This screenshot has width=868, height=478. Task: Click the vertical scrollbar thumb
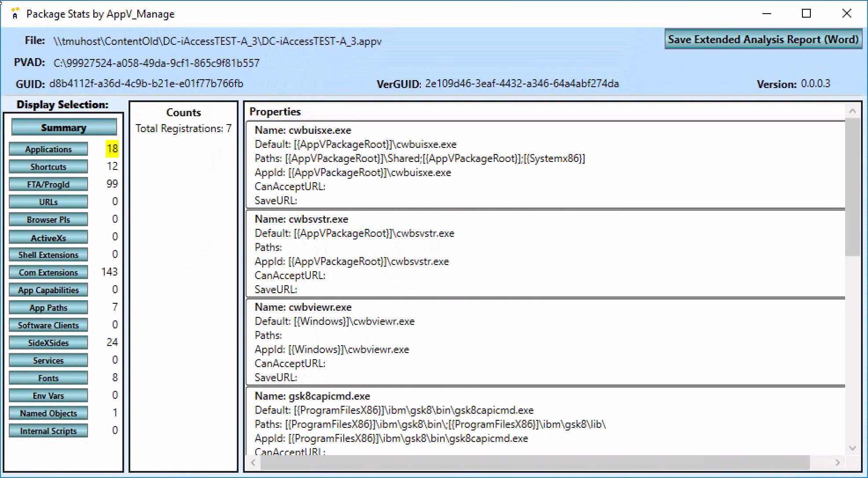[852, 187]
